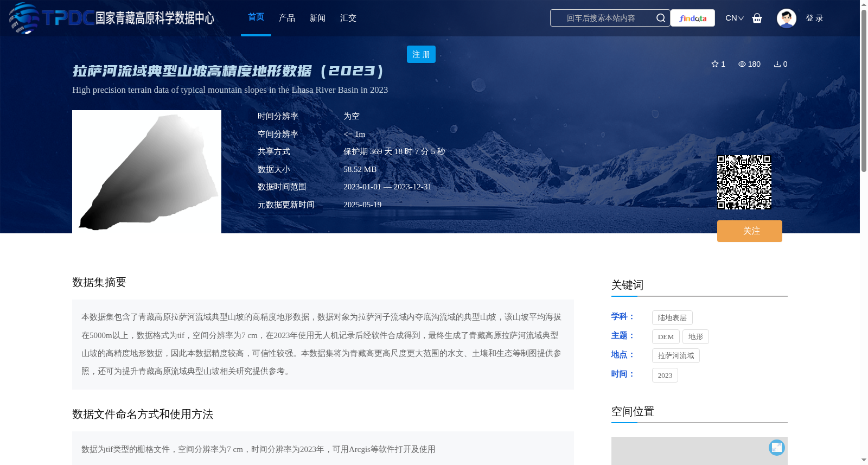
Task: Click the date range 2023-01-01 — 2023-12-31
Action: click(387, 187)
